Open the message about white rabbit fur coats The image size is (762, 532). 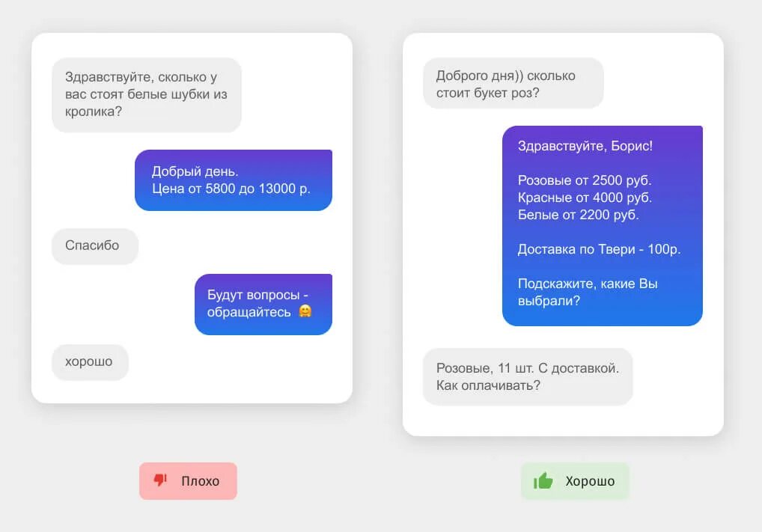147,95
